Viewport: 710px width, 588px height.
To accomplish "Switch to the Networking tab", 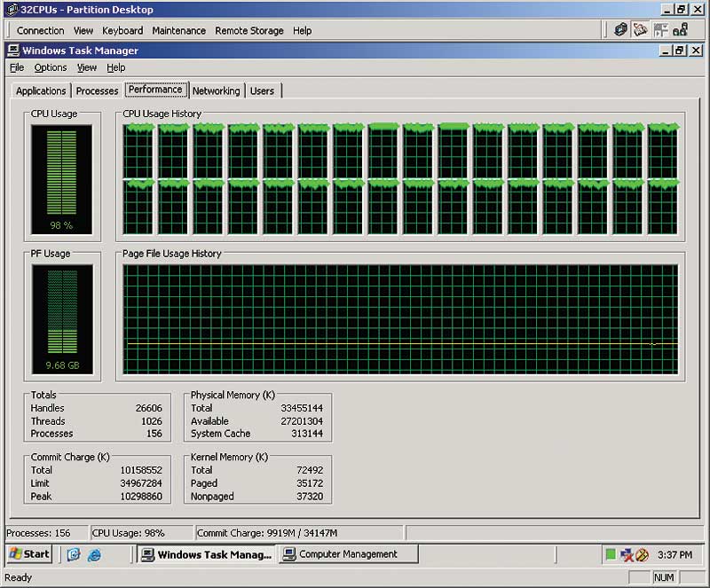I will (x=216, y=90).
